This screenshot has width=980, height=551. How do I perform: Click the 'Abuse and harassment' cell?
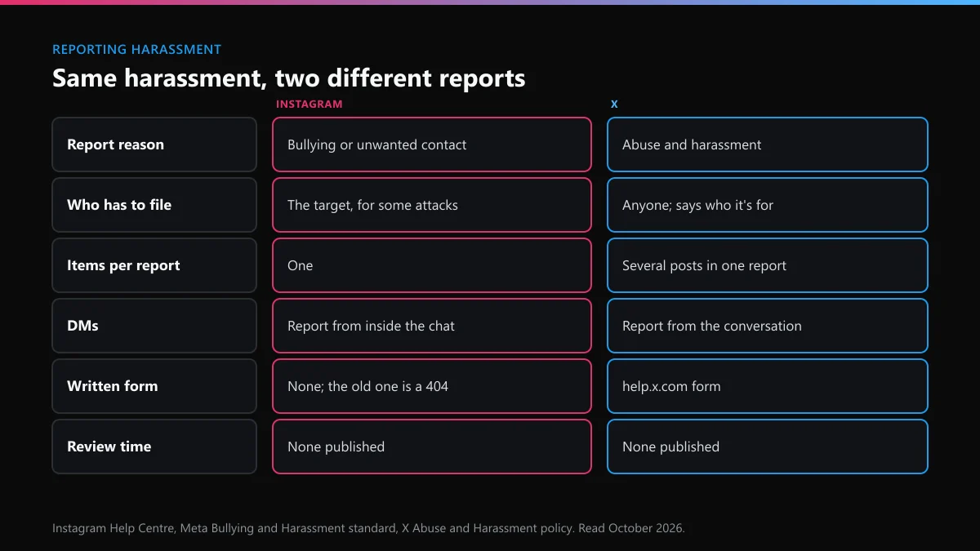pos(768,144)
